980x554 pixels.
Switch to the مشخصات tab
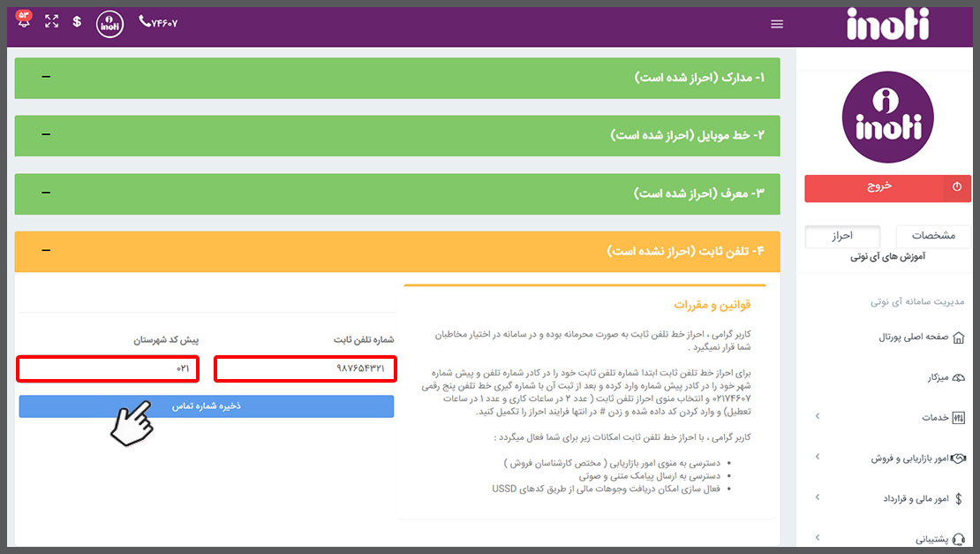[933, 236]
